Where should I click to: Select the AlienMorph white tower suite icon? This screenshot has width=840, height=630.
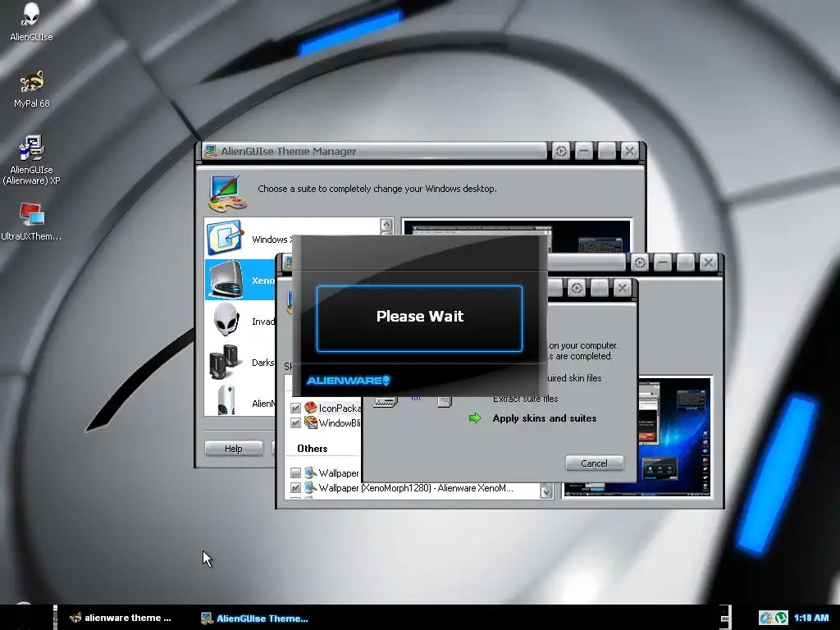[226, 399]
